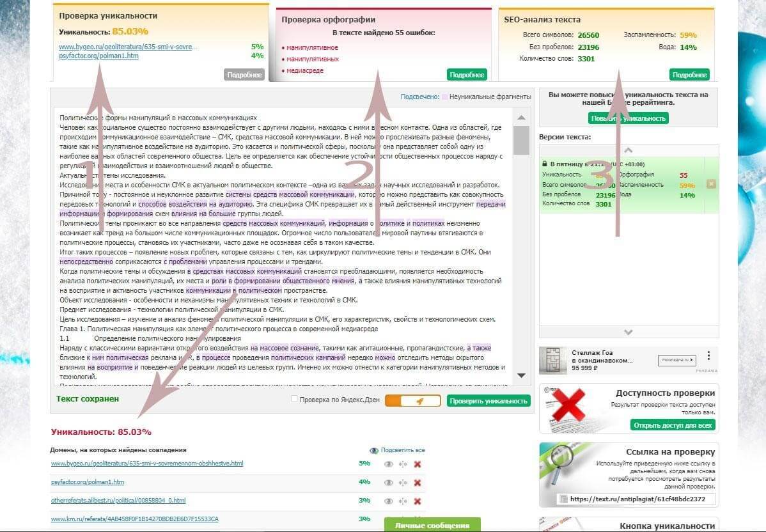Open 'Подробнее' in Проверка орфографии tab

point(467,75)
